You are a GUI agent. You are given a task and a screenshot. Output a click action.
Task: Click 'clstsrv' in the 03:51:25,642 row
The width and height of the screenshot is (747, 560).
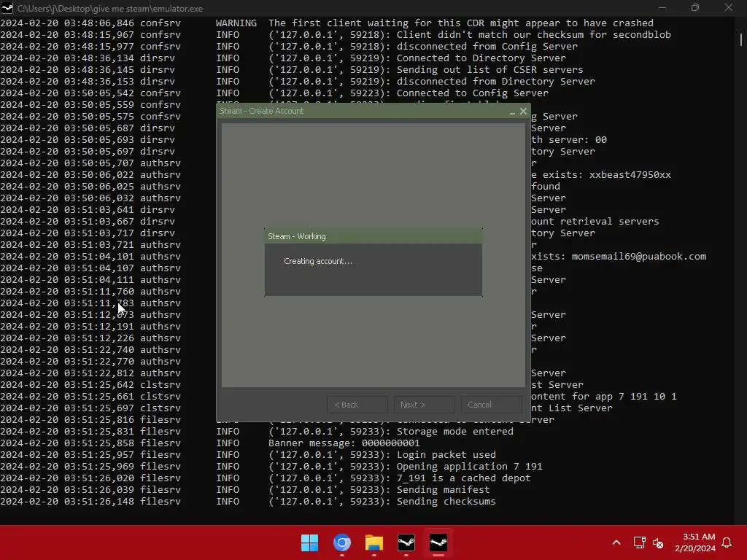160,385
